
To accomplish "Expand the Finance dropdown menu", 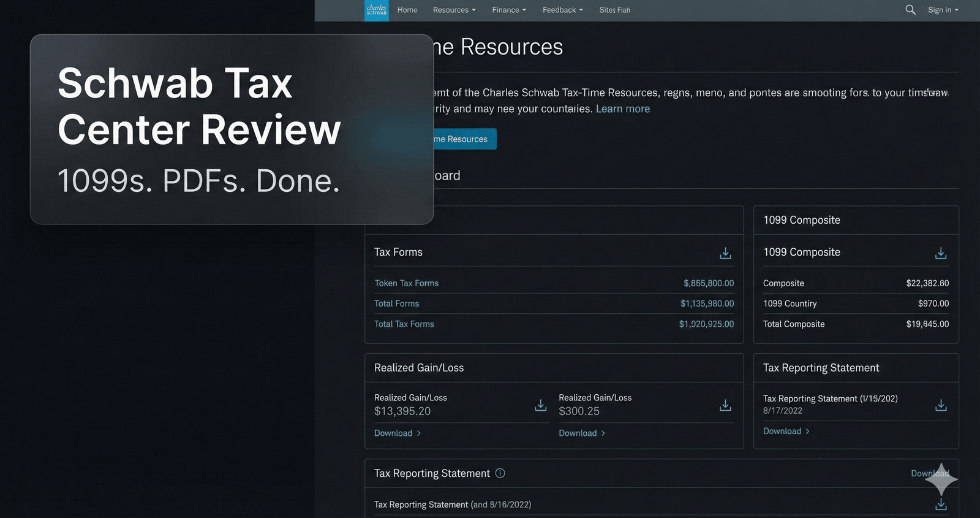I will coord(509,10).
